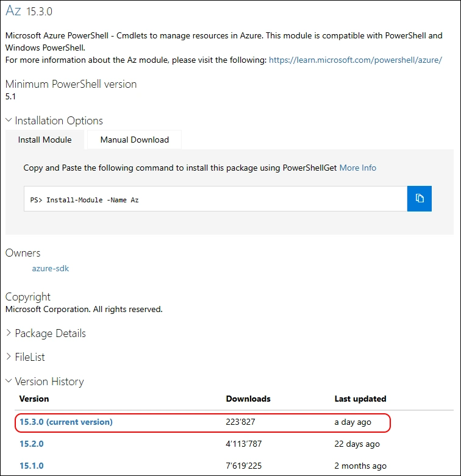
Task: Collapse the Version History section
Action: pyautogui.click(x=44, y=382)
